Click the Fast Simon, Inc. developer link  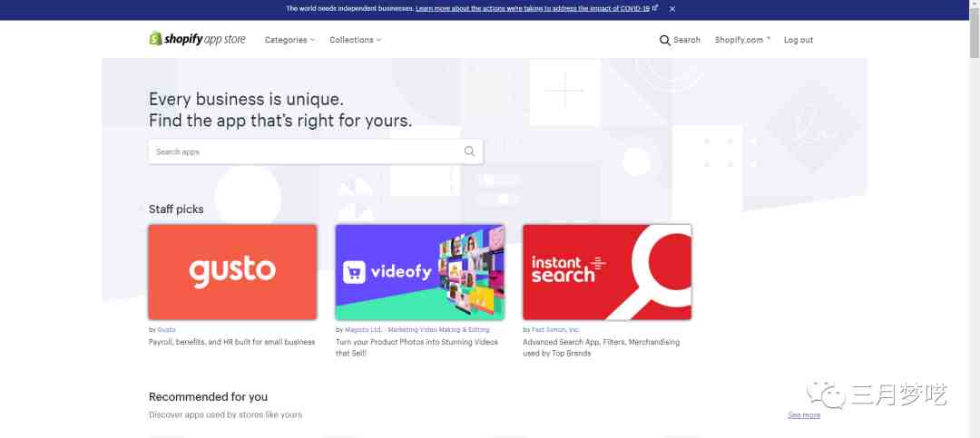pos(555,329)
